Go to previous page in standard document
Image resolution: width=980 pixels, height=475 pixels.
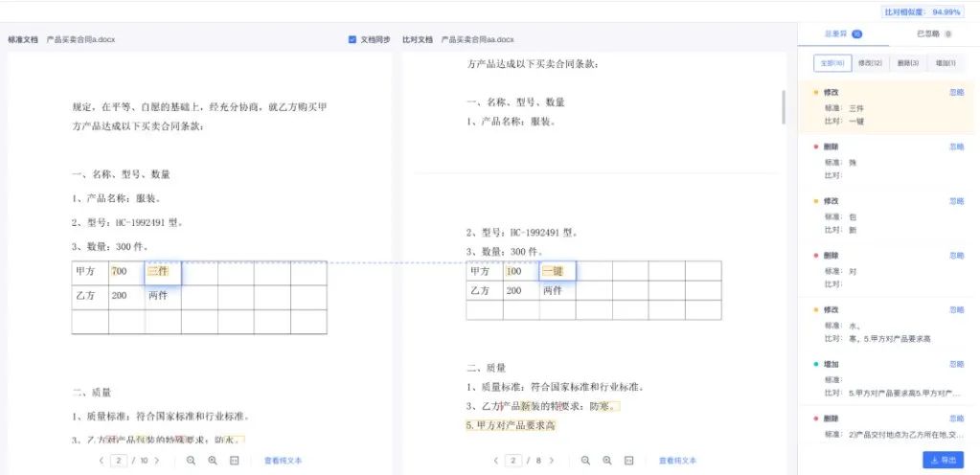point(102,461)
